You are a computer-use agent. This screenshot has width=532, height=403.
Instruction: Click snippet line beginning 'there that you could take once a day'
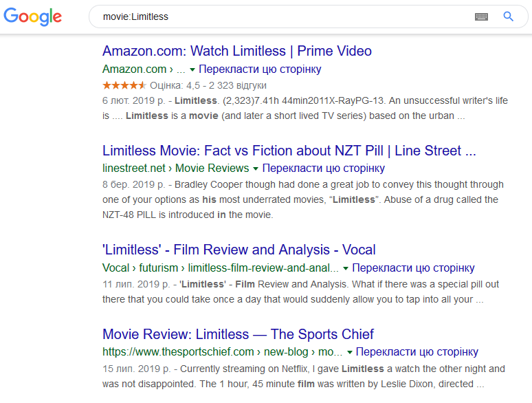click(293, 299)
